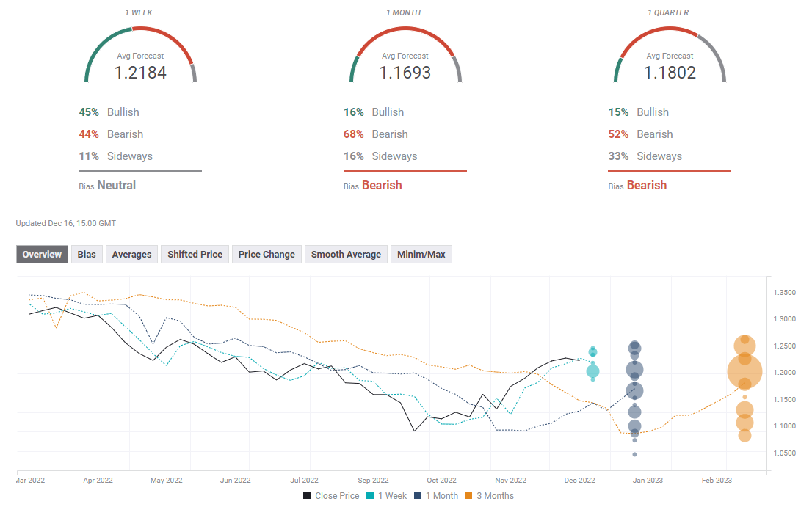Click the 1 Quarter gauge value 1.1802
Screen dimensions: 812x518
pos(670,73)
